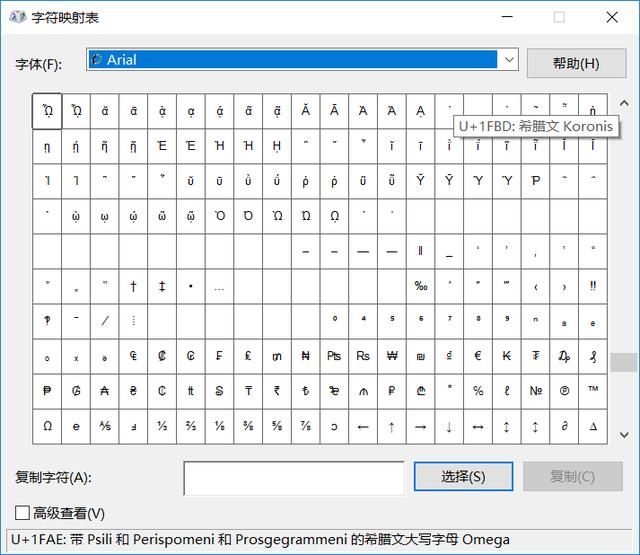Select the French Franc ₣ sign
The image size is (640, 555).
click(x=220, y=356)
